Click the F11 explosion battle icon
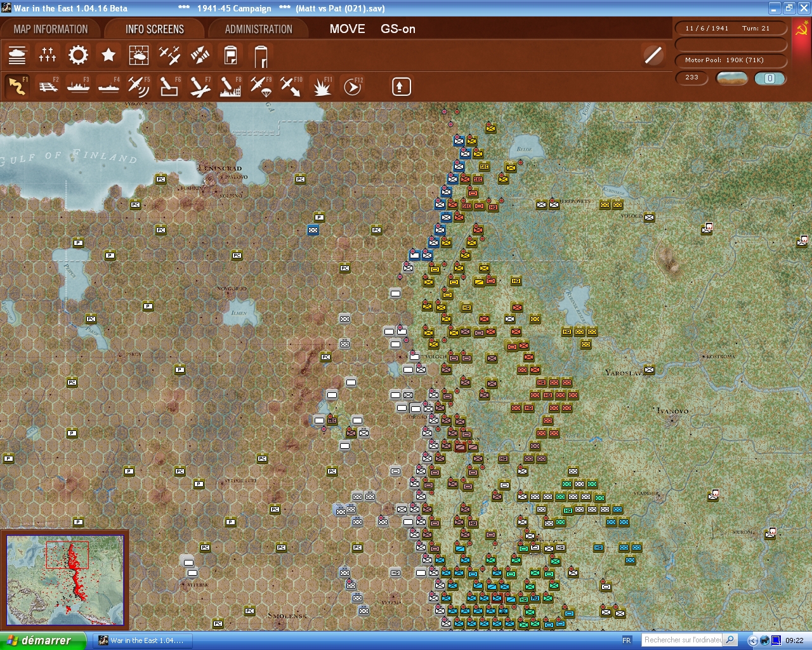 [x=322, y=86]
